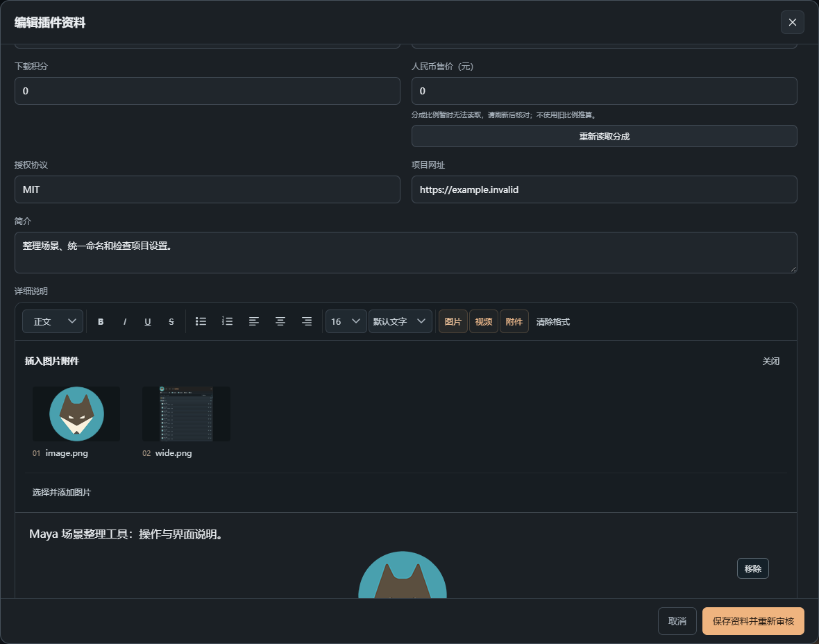Insert a numbered list
819x644 pixels.
(227, 321)
